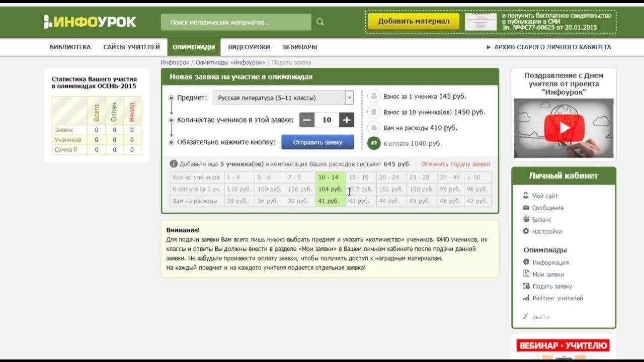Click the document icon beside Мои заявки
The image size is (644, 362).
(x=526, y=274)
